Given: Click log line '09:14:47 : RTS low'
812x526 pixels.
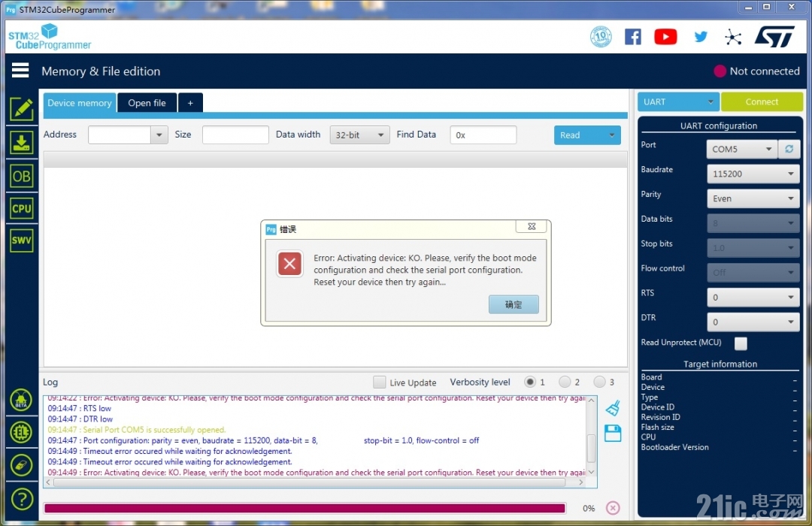Looking at the screenshot, I should 79,409.
